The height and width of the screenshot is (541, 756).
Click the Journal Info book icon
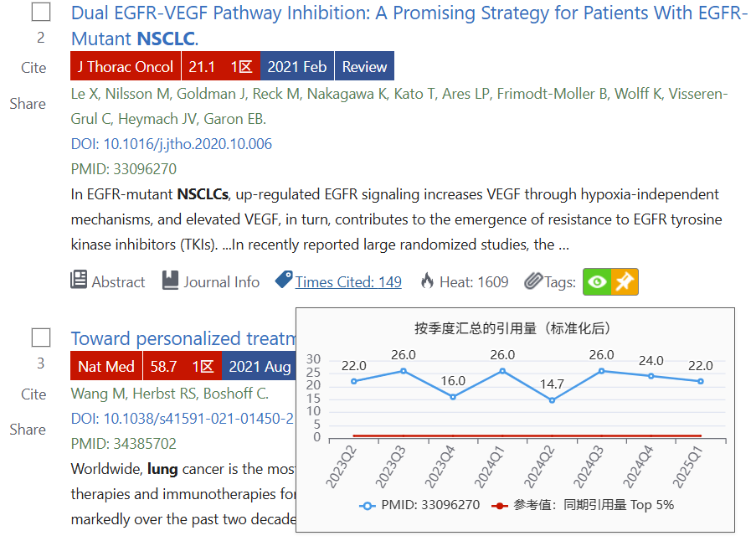(x=170, y=281)
